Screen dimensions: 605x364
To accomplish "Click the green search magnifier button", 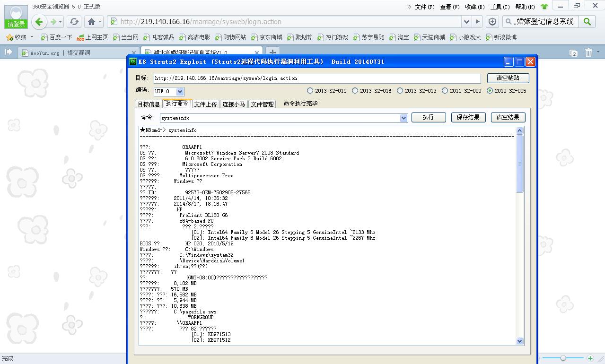I will (587, 22).
